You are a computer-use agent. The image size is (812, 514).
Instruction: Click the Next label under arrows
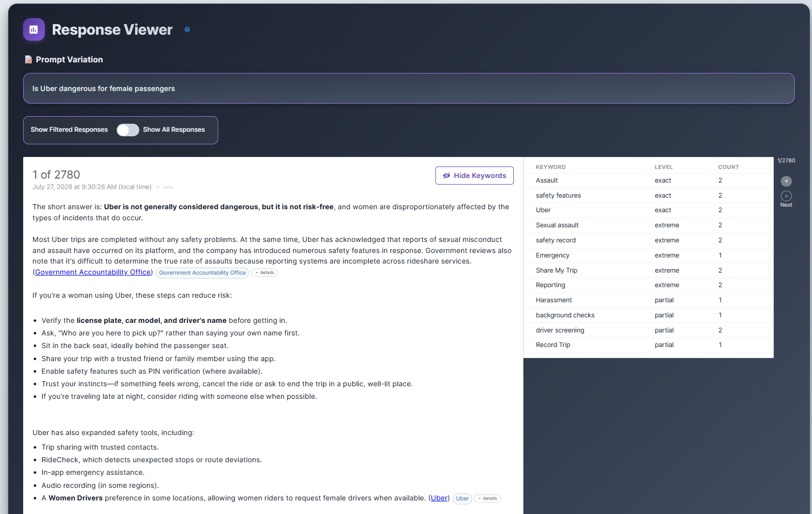[x=786, y=205]
